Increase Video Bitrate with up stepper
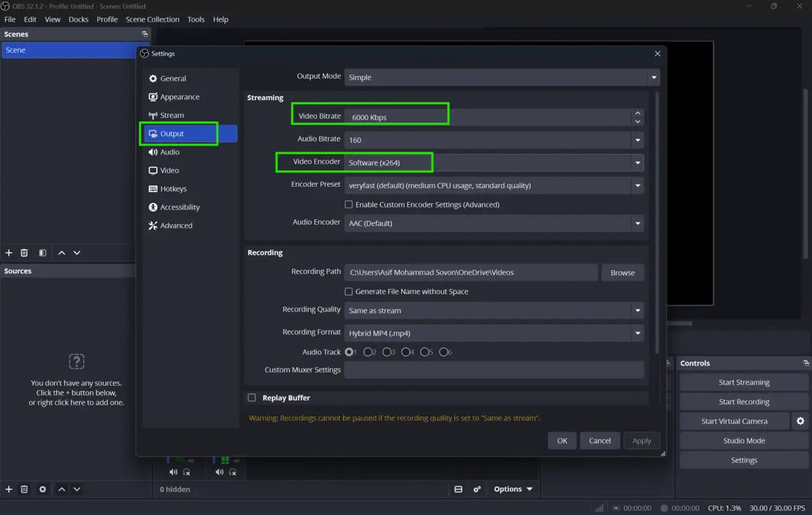812x515 pixels. [637, 113]
